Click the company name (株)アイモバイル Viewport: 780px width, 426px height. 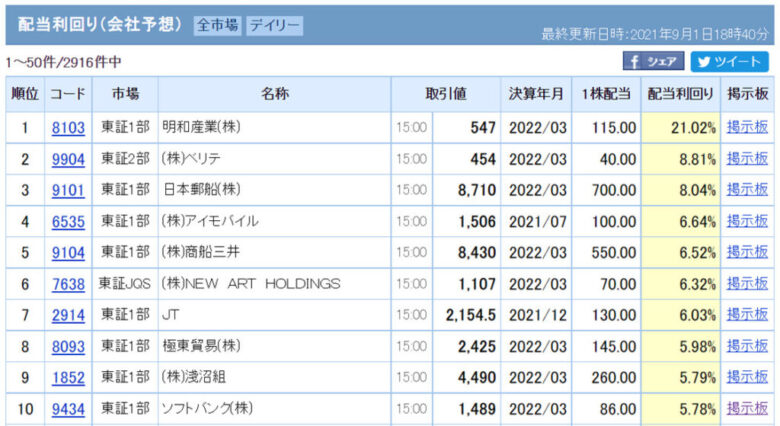pos(210,221)
